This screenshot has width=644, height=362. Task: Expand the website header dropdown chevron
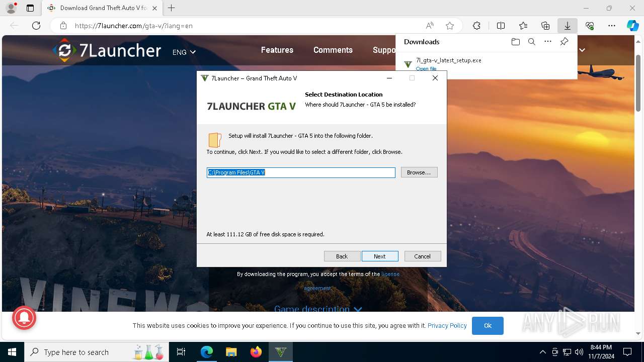point(582,50)
